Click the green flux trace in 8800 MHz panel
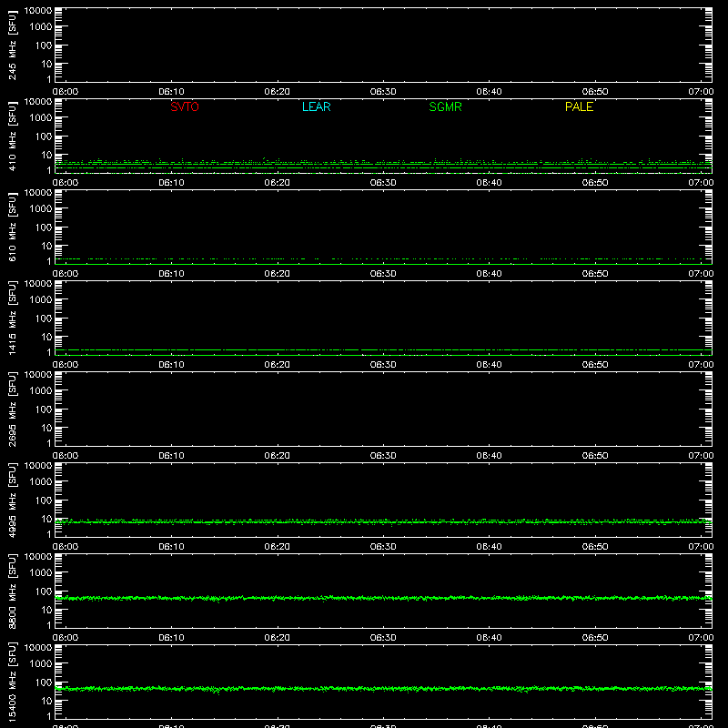 tap(383, 598)
